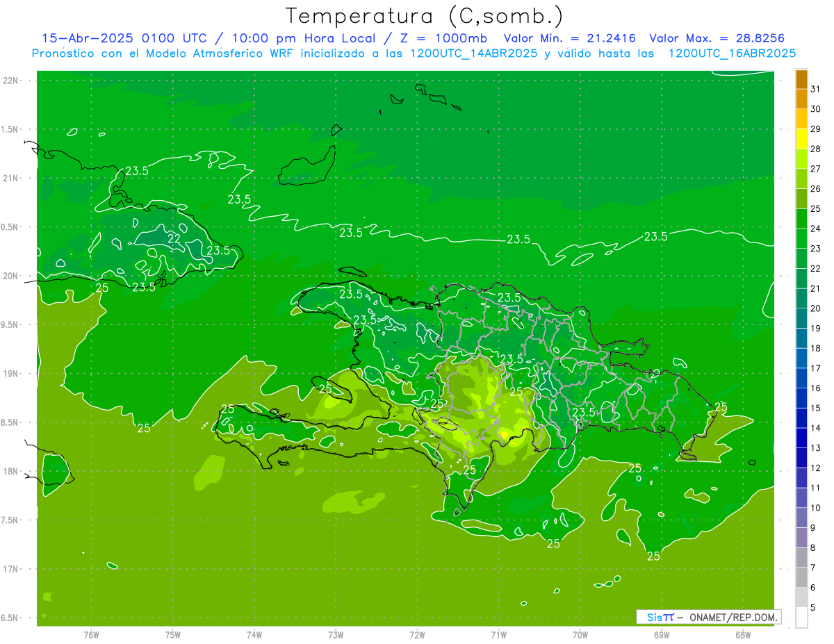
Task: Click the brown swatch above 31 on color scale
Action: [x=801, y=79]
